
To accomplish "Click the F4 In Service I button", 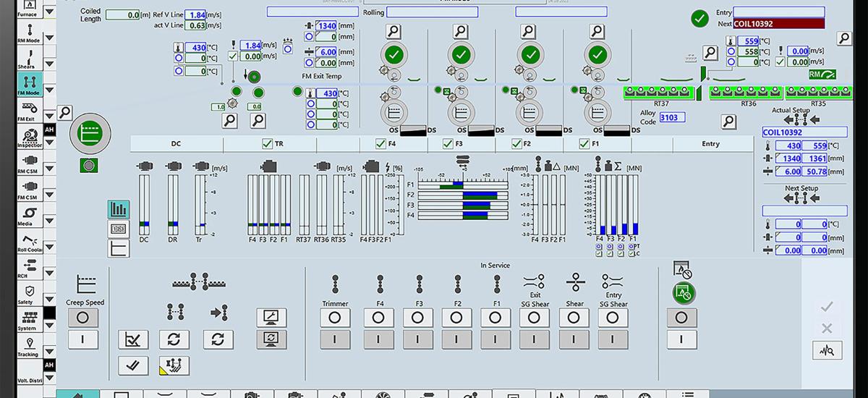I will pos(380,339).
